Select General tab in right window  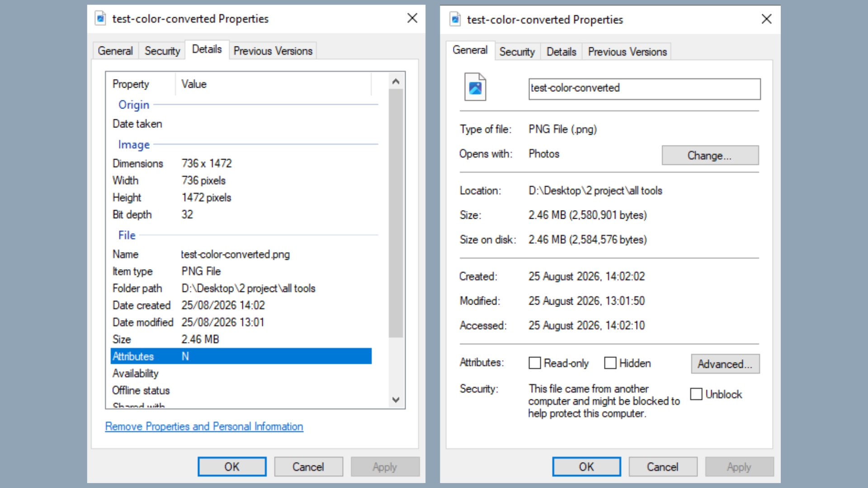[470, 50]
